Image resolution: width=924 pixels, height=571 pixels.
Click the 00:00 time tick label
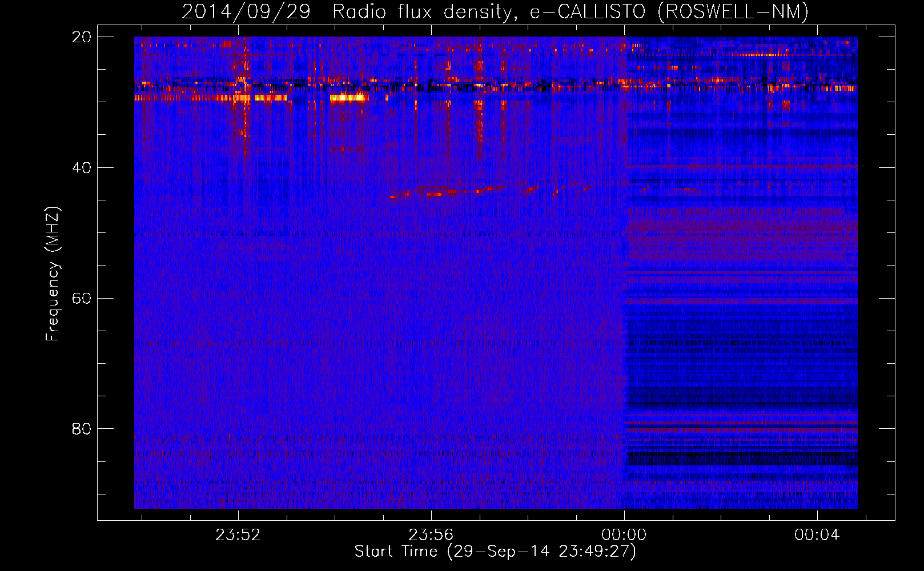tap(624, 535)
